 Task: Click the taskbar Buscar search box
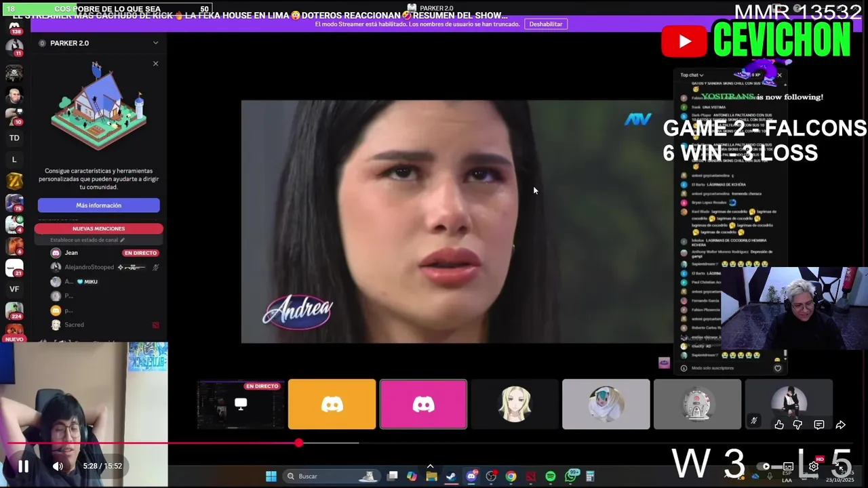pos(331,476)
